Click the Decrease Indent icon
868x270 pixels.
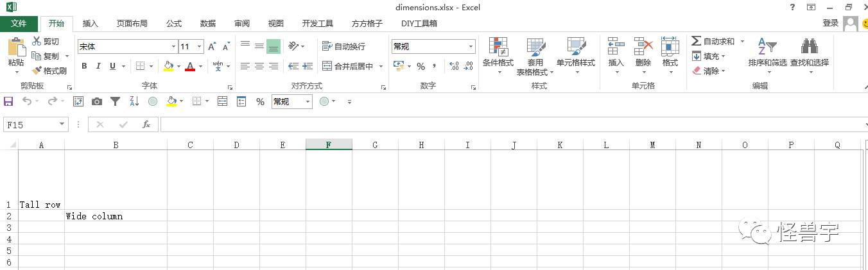click(293, 66)
